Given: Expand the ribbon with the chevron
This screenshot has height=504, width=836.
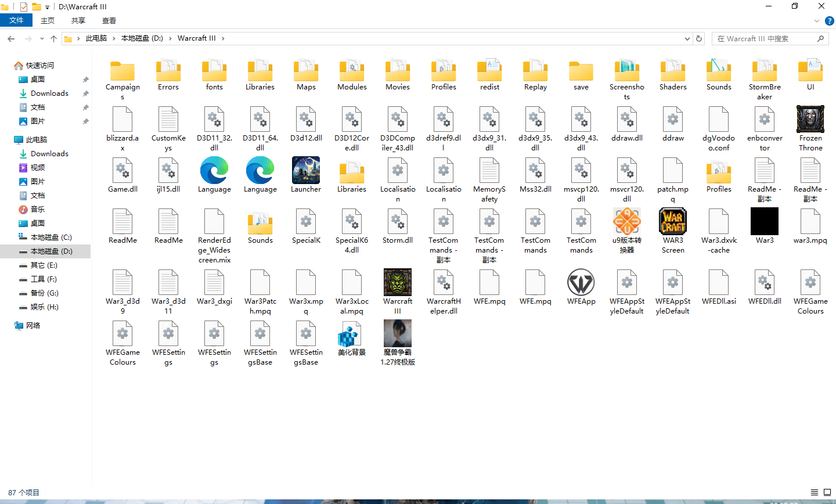Looking at the screenshot, I should [817, 21].
